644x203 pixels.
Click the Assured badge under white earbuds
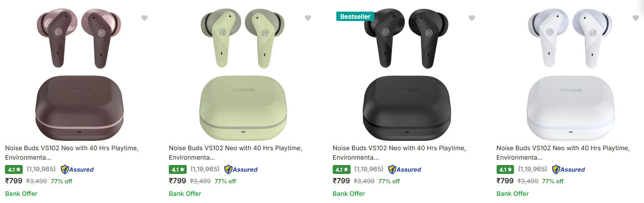569,169
